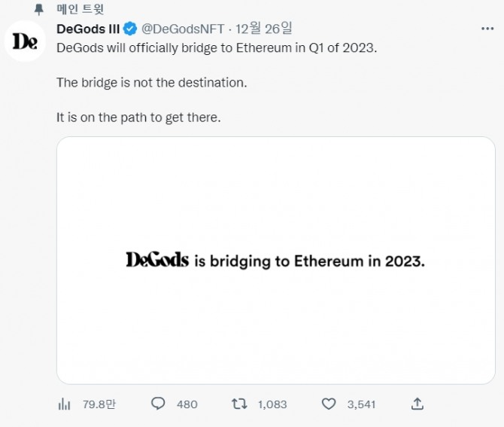The width and height of the screenshot is (504, 427).
Task: Click the 1,083 retweets count
Action: pyautogui.click(x=272, y=404)
